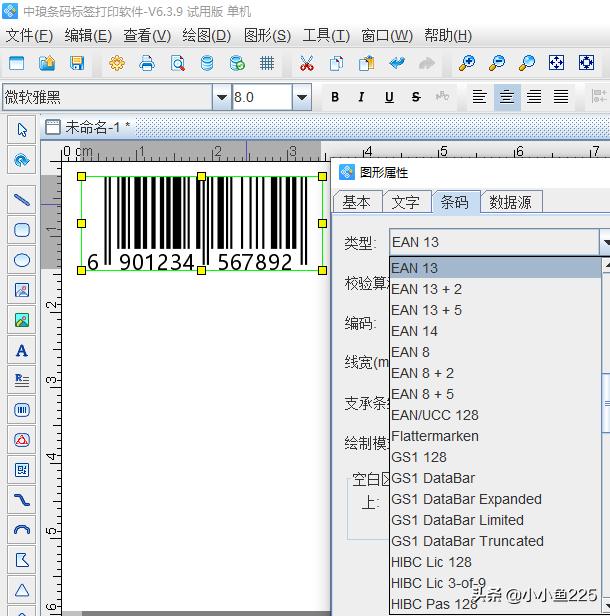Click the Zoom out magnifier icon
The width and height of the screenshot is (610, 616).
pos(496,63)
